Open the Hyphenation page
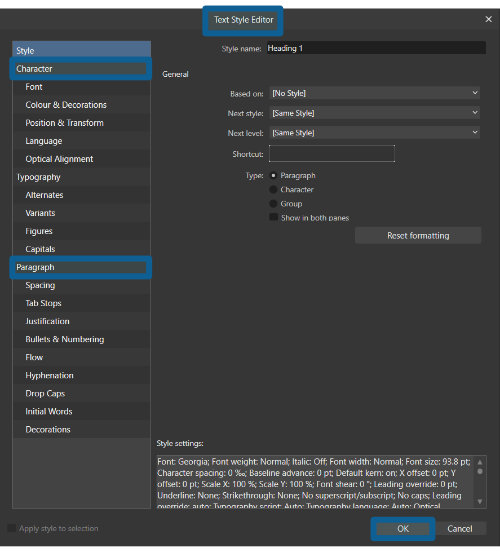500x555 pixels. (81, 376)
